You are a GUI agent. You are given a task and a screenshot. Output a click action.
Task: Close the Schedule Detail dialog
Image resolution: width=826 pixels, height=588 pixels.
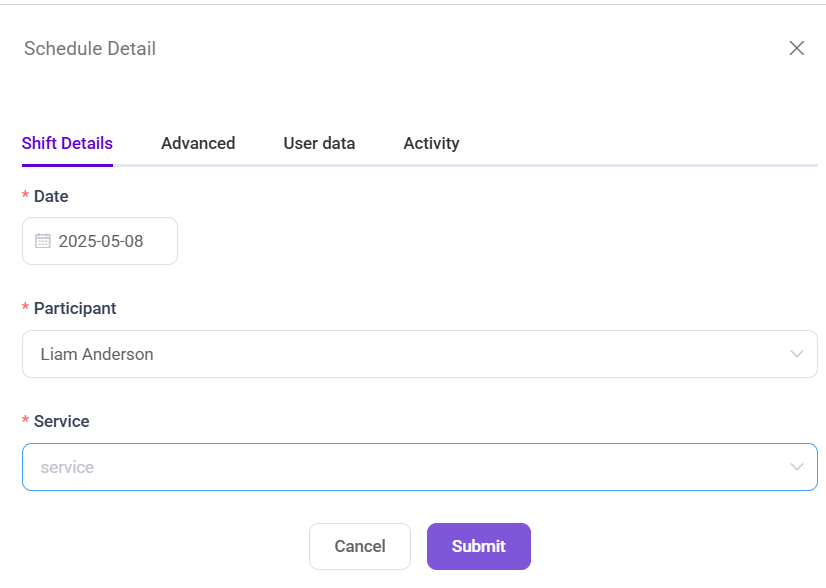click(x=797, y=48)
